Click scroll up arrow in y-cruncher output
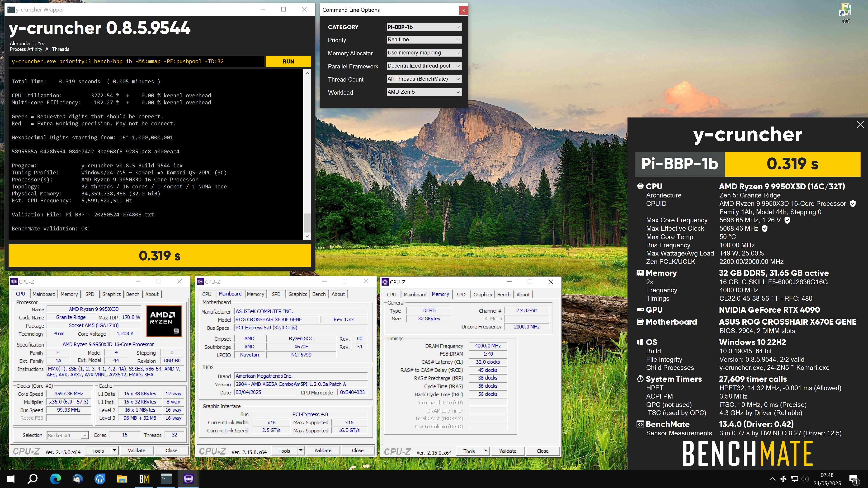The height and width of the screenshot is (488, 868). (307, 73)
